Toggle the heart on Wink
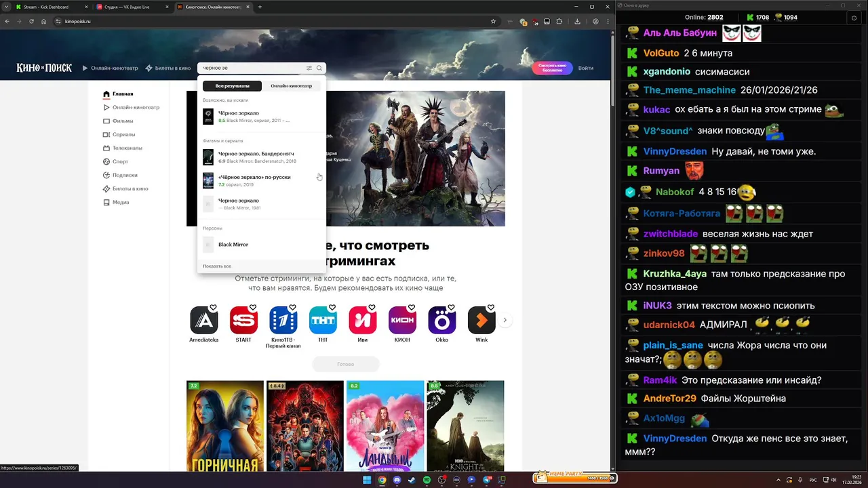Screen dimensions: 868x488 click(x=491, y=308)
